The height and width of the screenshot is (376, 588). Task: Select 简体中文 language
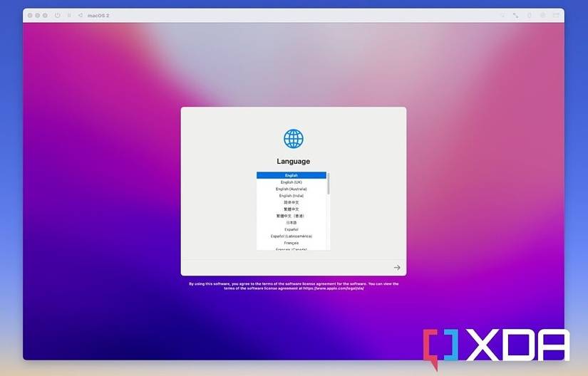click(292, 202)
